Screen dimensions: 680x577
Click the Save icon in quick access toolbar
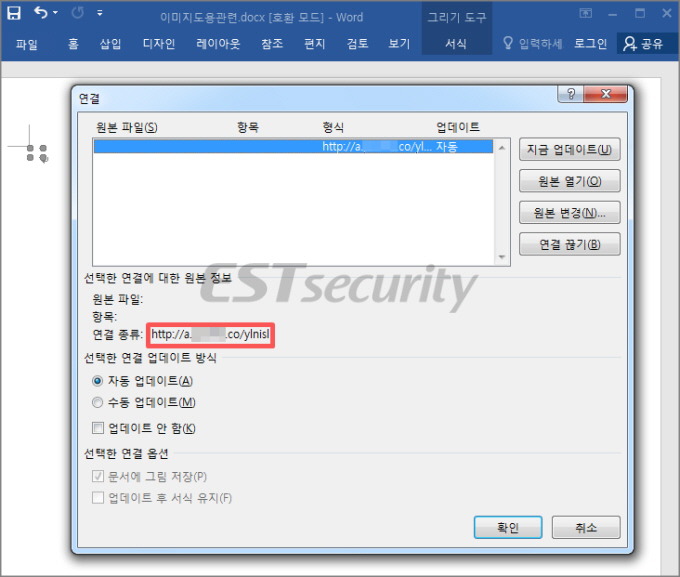click(x=14, y=13)
